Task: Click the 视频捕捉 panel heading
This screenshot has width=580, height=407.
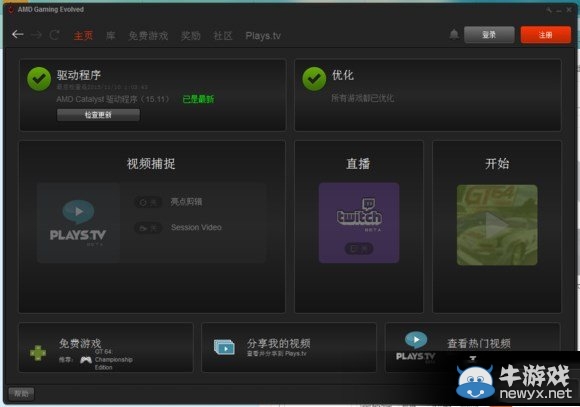Action: (x=151, y=163)
